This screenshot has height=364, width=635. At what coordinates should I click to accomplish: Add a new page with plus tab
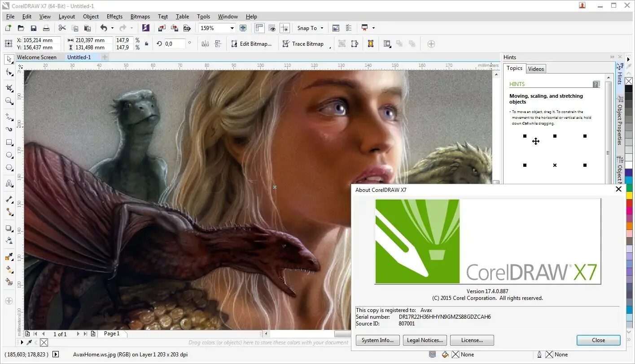click(105, 57)
